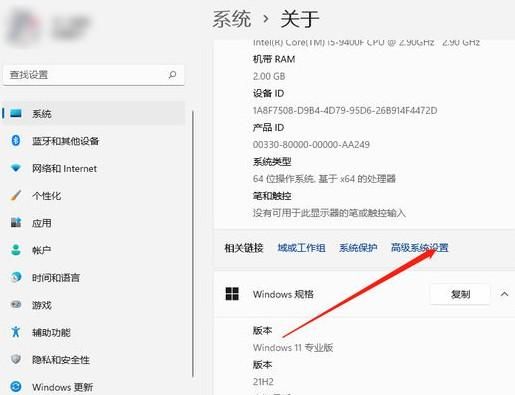Viewport: 515px width, 395px height.
Task: Click 复制 button for Windows 规格
Action: tap(460, 294)
